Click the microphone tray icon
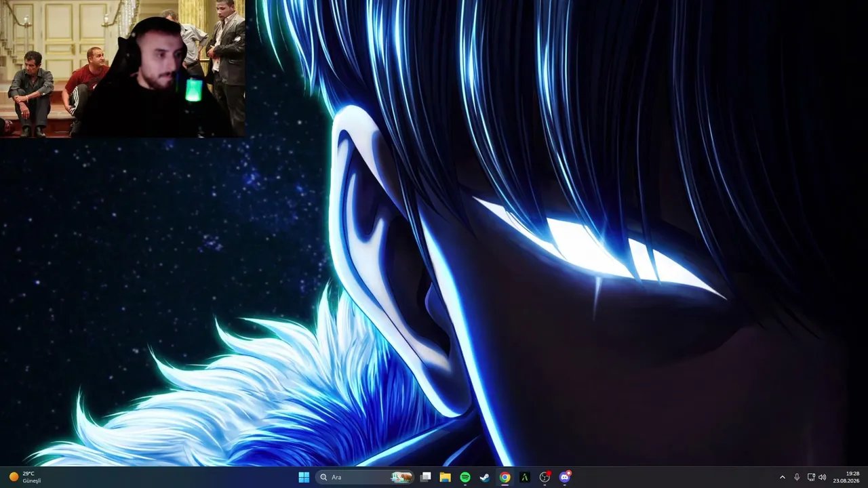 click(797, 477)
